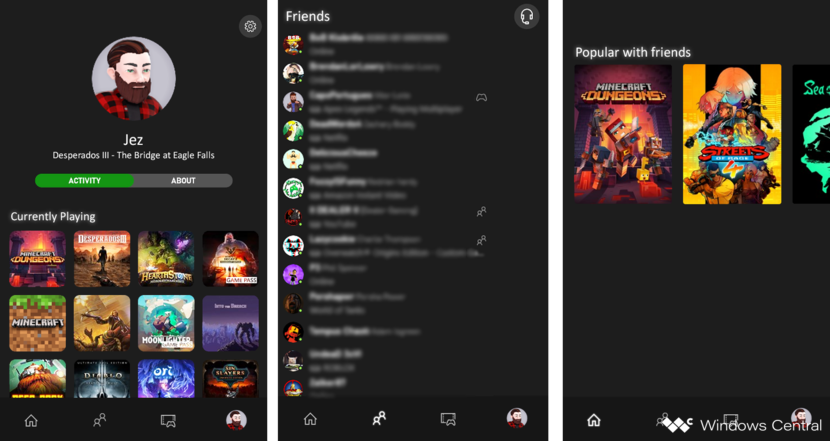Click controller icon beside the playing friend
The height and width of the screenshot is (441, 830).
click(x=481, y=98)
